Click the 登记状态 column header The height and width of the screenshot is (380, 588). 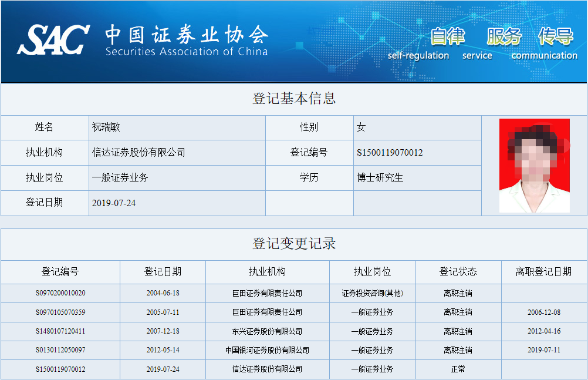(x=458, y=271)
